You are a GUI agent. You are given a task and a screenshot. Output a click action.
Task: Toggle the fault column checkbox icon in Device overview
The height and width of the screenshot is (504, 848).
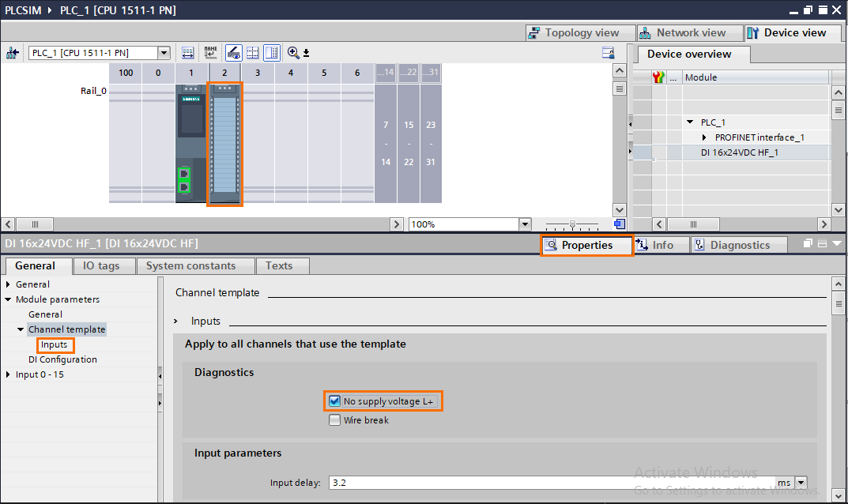coord(658,77)
